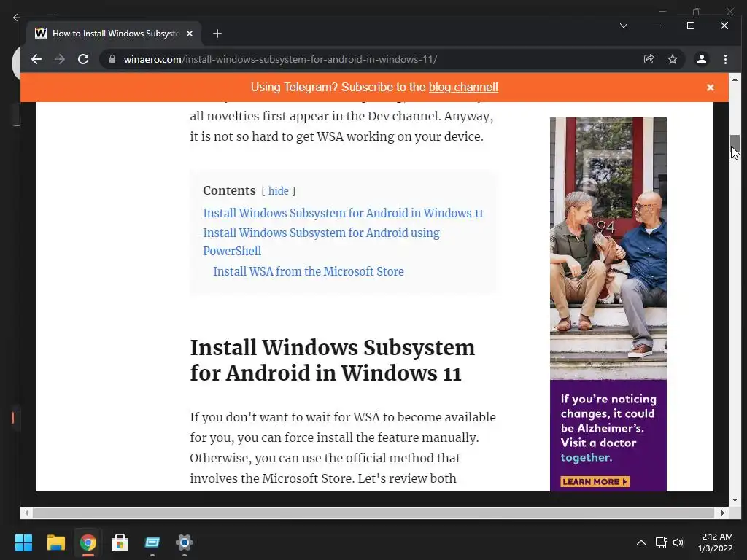Click the vertical scrollbar thumb

click(735, 143)
